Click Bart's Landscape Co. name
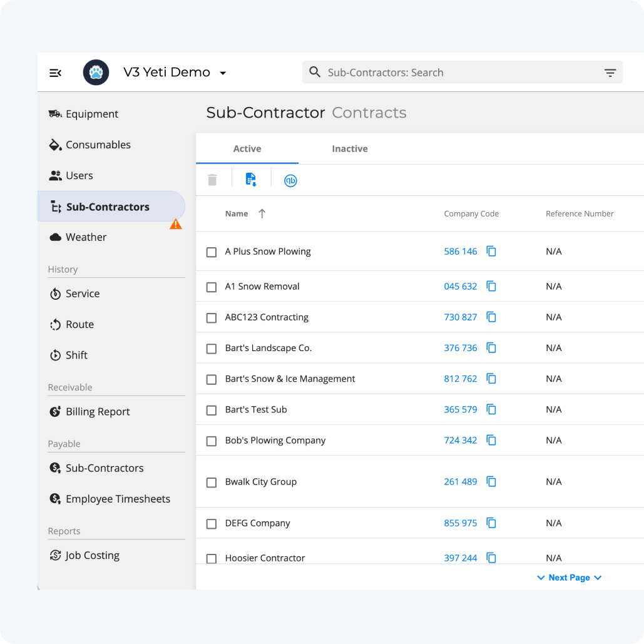This screenshot has width=644, height=644. click(268, 348)
